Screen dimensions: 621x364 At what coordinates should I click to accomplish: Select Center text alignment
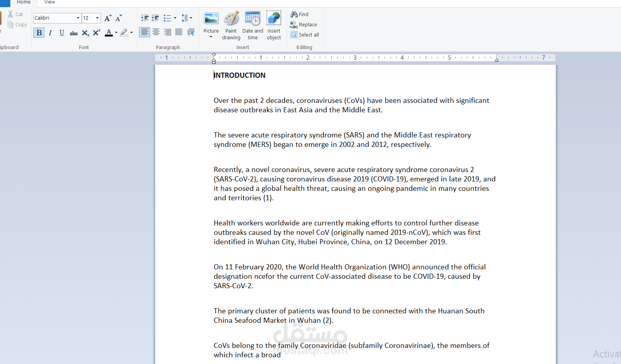pos(156,32)
